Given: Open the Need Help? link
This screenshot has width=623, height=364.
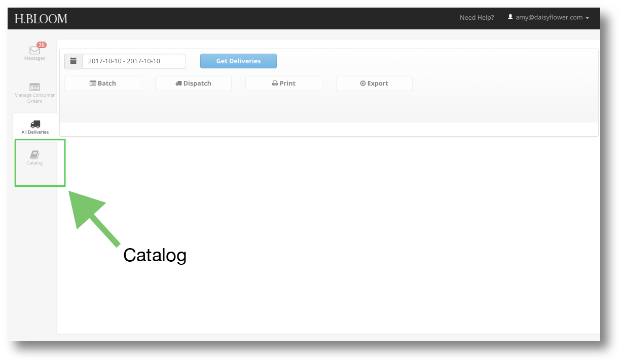Looking at the screenshot, I should coord(477,18).
